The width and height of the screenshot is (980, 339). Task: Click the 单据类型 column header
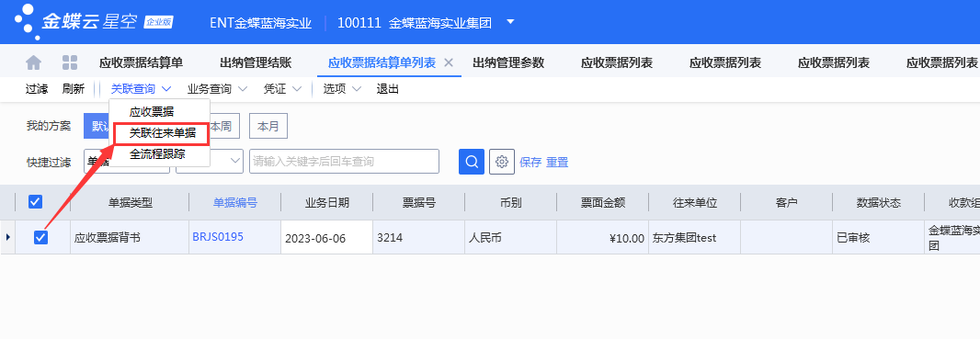pos(130,202)
